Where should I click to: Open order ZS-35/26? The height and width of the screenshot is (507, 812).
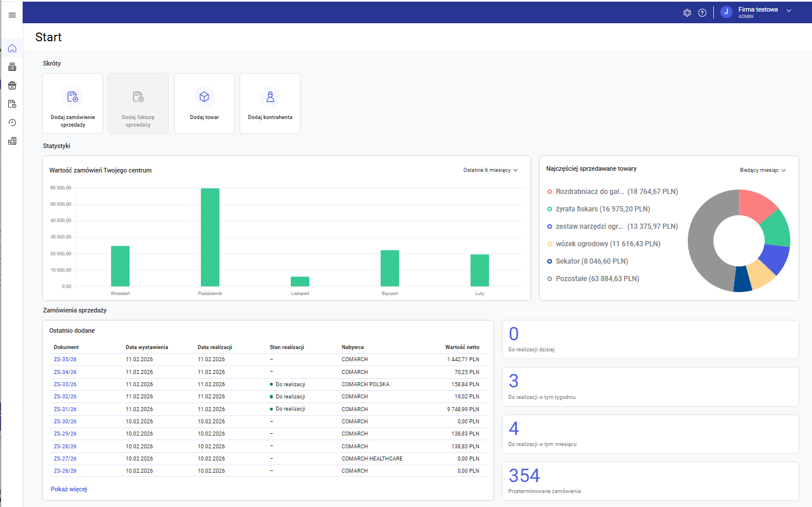(65, 359)
